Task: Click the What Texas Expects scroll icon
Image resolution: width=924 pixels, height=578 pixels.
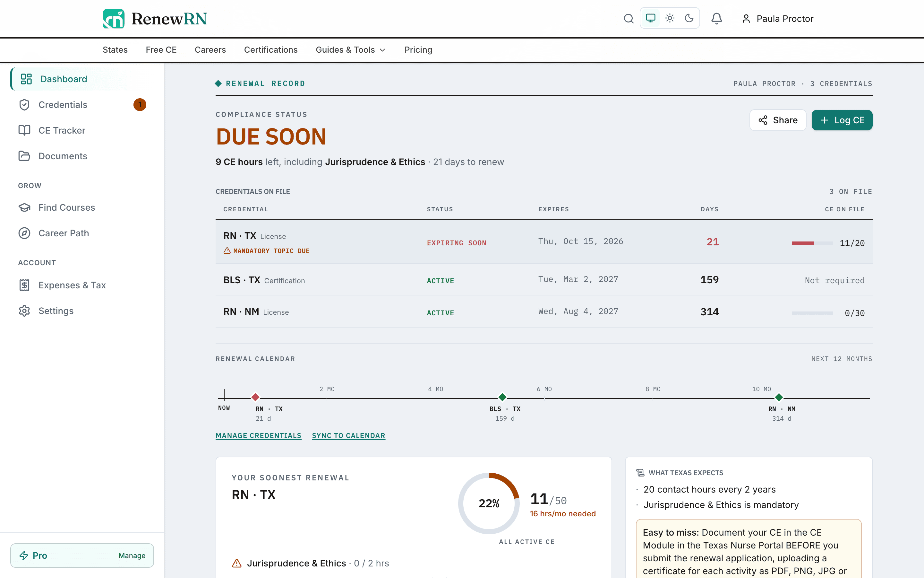Action: coord(640,473)
